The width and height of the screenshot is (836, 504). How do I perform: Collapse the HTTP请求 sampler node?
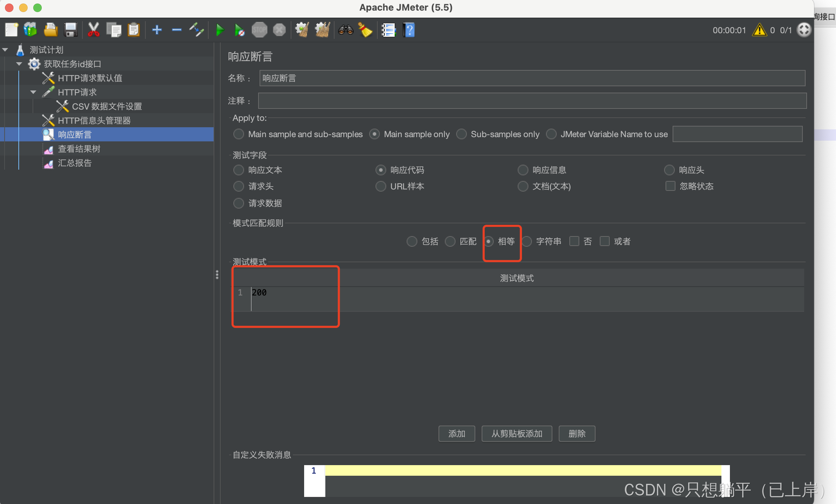pyautogui.click(x=34, y=92)
